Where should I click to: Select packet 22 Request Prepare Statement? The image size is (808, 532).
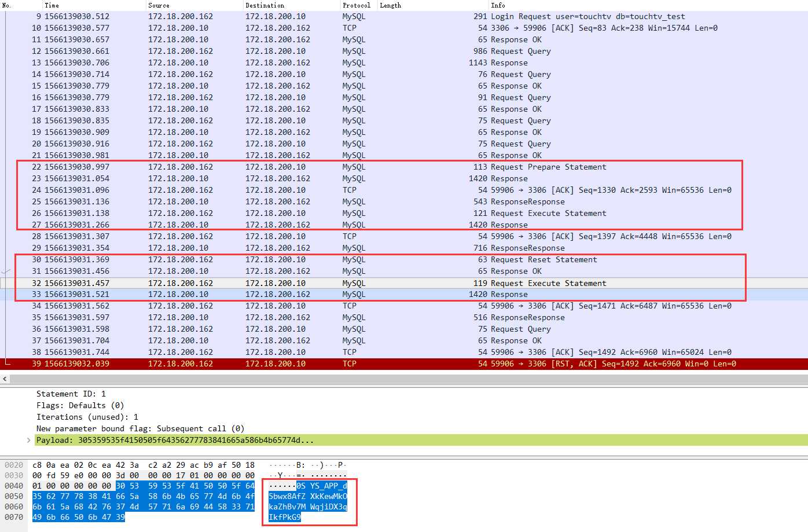pos(404,167)
